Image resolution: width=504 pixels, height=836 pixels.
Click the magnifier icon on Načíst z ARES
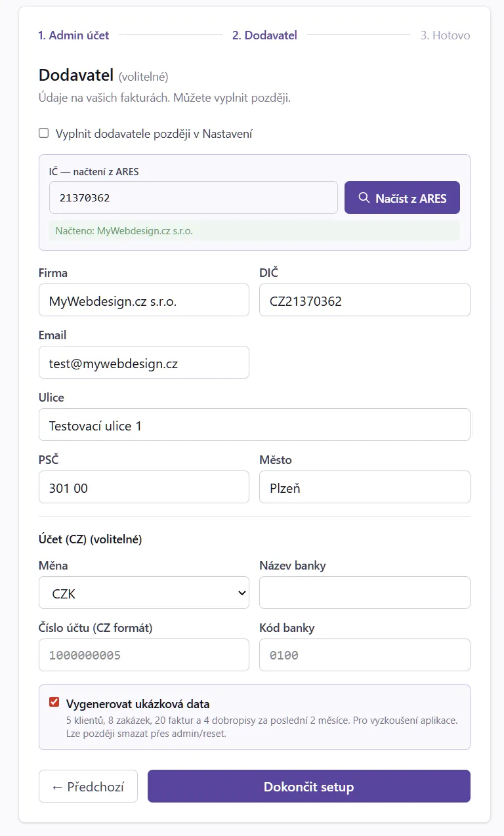364,198
